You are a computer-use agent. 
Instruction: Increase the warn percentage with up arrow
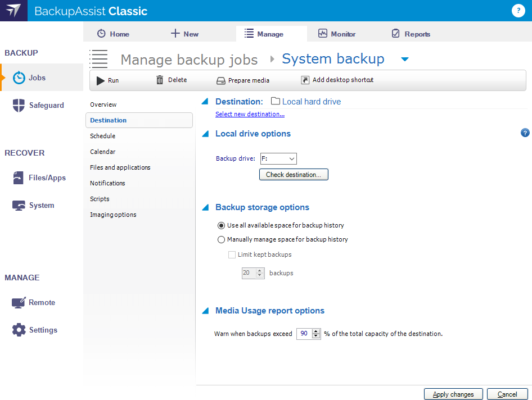(316, 331)
